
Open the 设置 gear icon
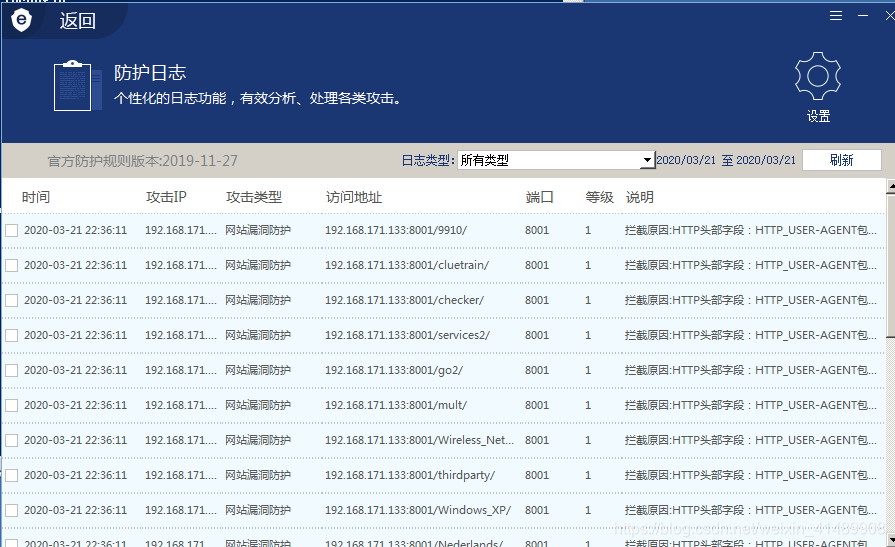click(x=818, y=76)
